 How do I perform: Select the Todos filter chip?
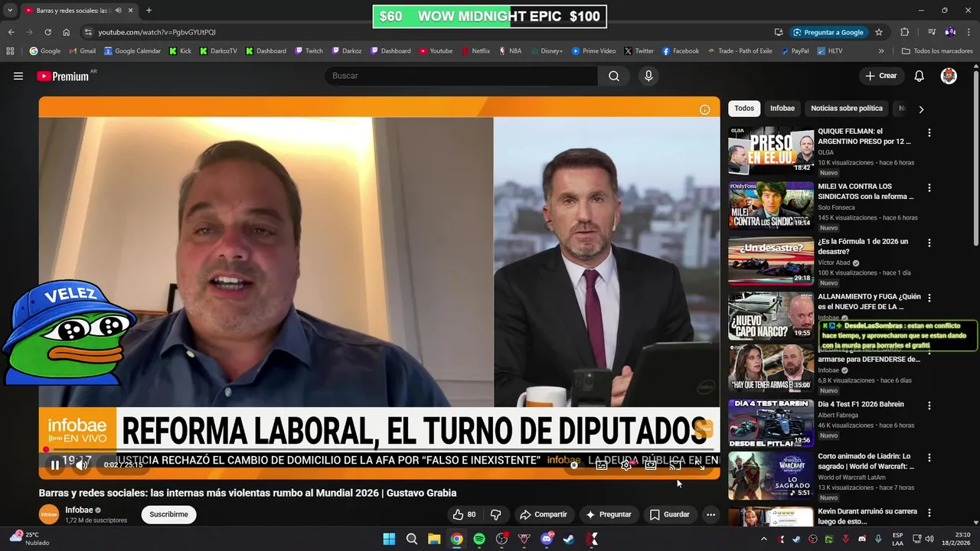click(x=744, y=109)
